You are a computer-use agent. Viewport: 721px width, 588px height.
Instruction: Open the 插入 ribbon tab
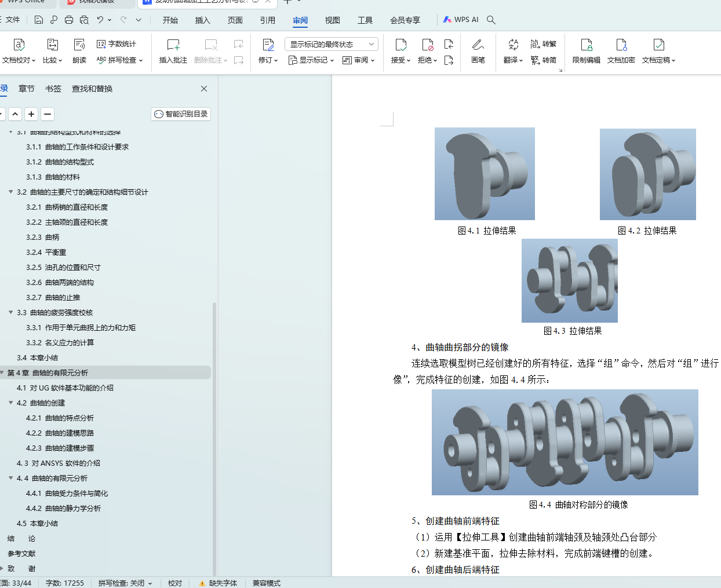(203, 20)
